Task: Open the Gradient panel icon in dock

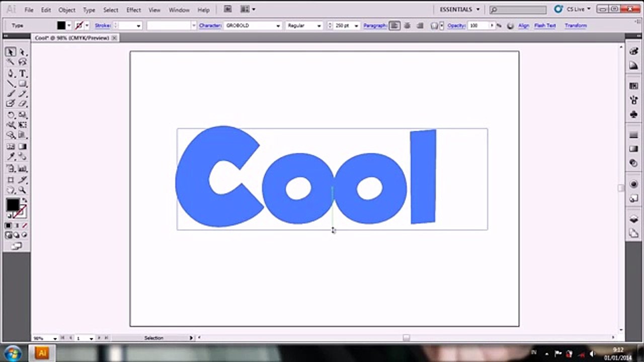Action: pos(634,149)
